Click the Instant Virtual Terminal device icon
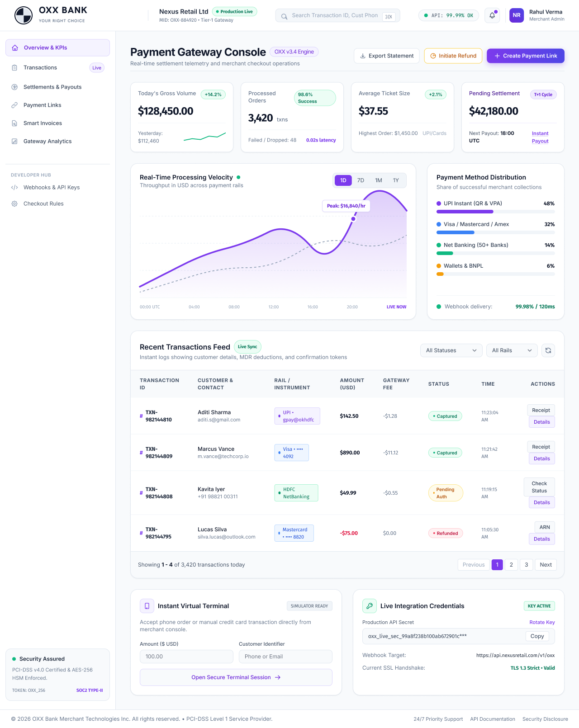 point(147,606)
